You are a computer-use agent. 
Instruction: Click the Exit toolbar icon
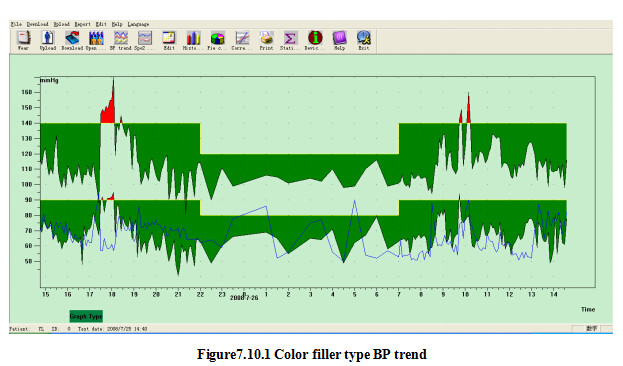tap(364, 41)
